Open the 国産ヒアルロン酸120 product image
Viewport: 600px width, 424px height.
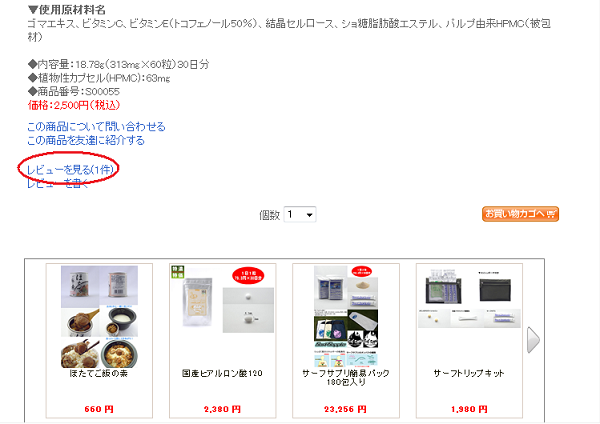(223, 299)
